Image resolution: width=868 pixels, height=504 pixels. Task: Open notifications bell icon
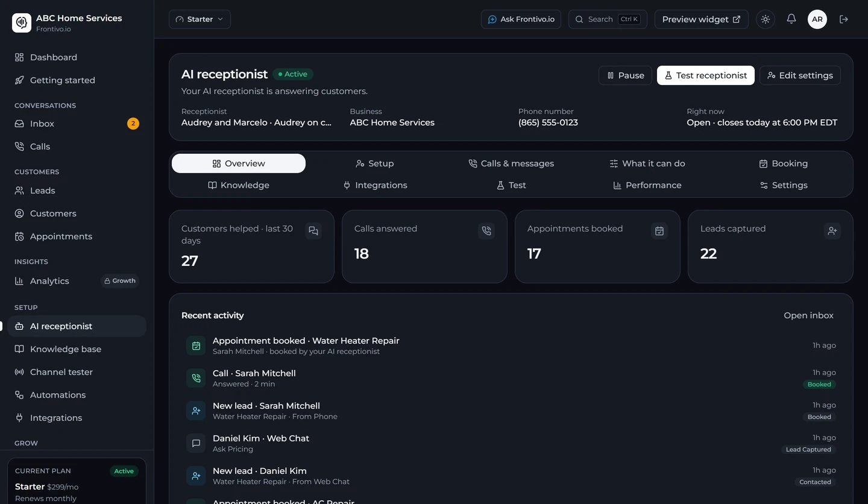(791, 19)
